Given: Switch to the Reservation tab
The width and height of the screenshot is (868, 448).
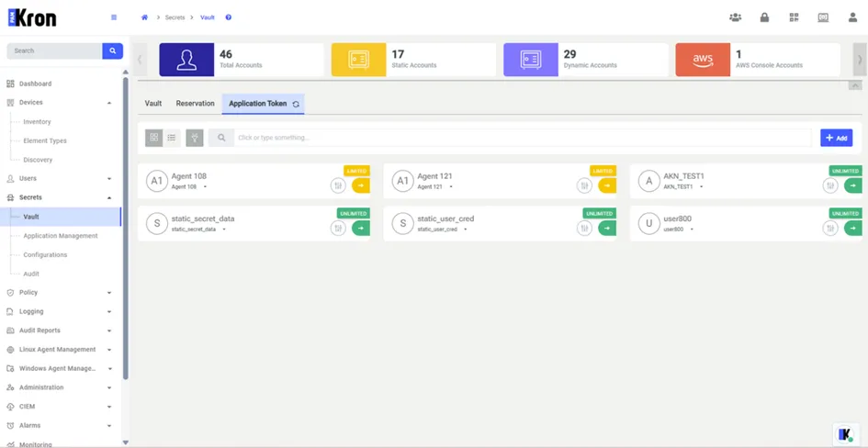Looking at the screenshot, I should (195, 104).
